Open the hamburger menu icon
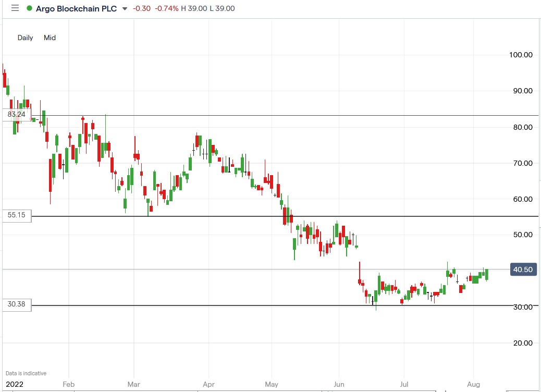This screenshot has width=541, height=392. coord(15,8)
